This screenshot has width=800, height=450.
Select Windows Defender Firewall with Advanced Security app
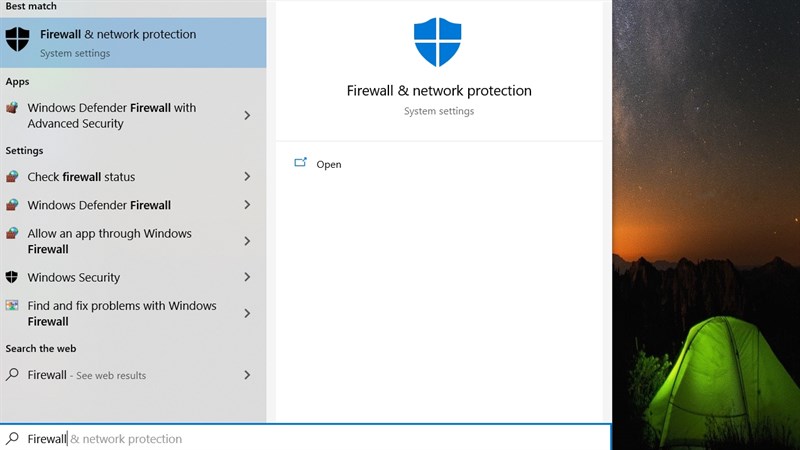coord(133,116)
